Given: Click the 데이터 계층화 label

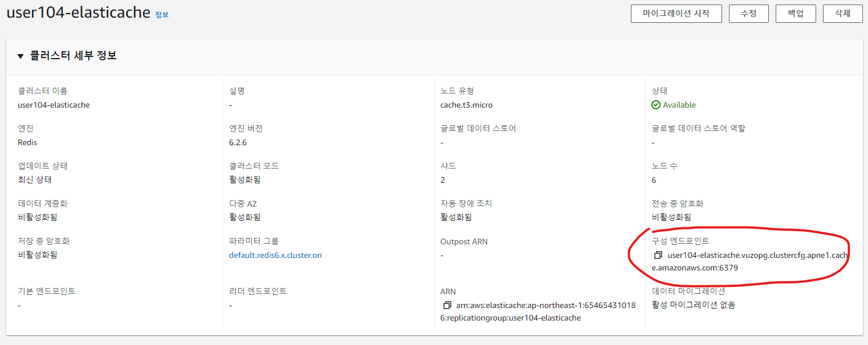Looking at the screenshot, I should (43, 204).
